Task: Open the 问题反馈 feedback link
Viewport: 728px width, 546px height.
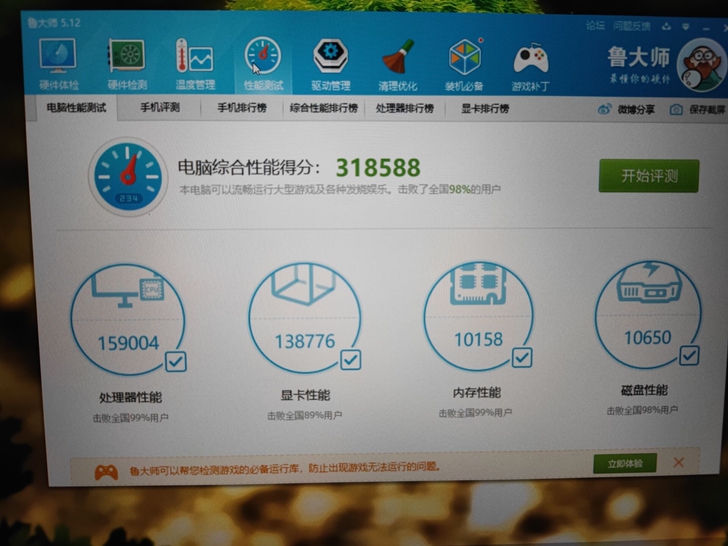Action: (x=632, y=26)
